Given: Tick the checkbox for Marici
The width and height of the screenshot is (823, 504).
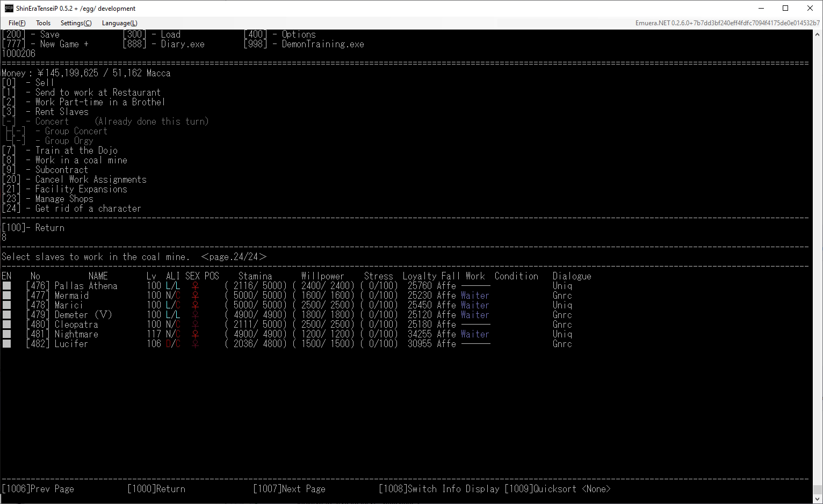Looking at the screenshot, I should [7, 305].
